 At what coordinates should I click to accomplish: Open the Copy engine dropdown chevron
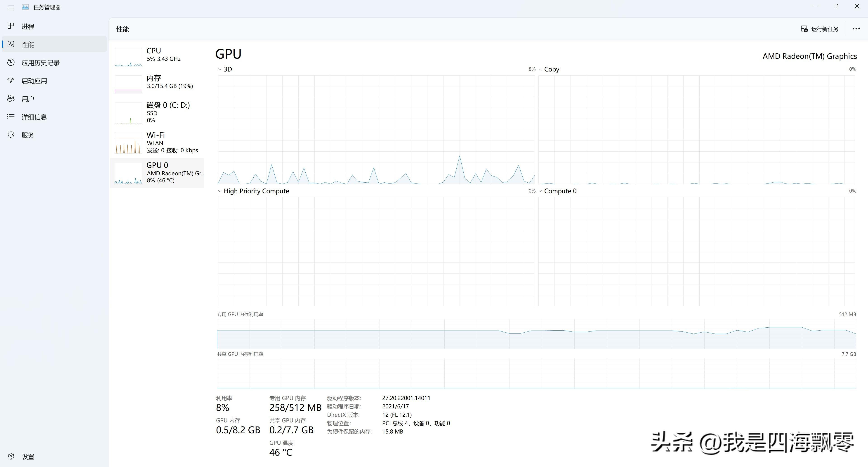(540, 69)
